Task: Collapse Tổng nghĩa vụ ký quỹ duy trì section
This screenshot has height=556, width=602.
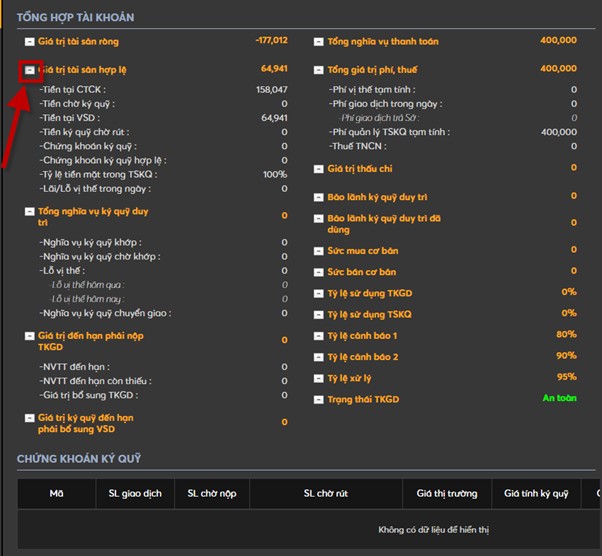Action: point(29,212)
